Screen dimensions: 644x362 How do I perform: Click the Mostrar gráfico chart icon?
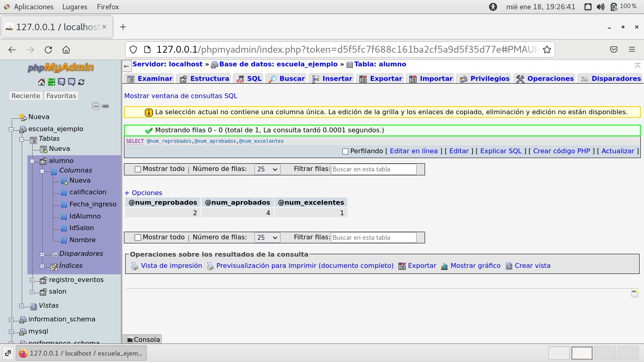click(x=444, y=266)
